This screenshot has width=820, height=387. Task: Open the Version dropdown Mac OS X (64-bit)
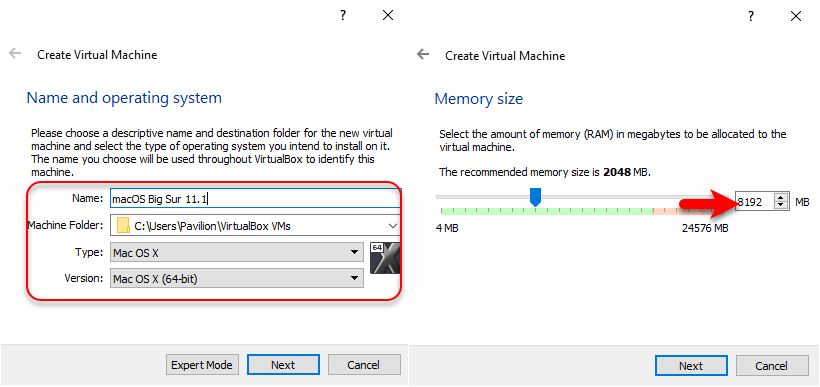pos(237,278)
